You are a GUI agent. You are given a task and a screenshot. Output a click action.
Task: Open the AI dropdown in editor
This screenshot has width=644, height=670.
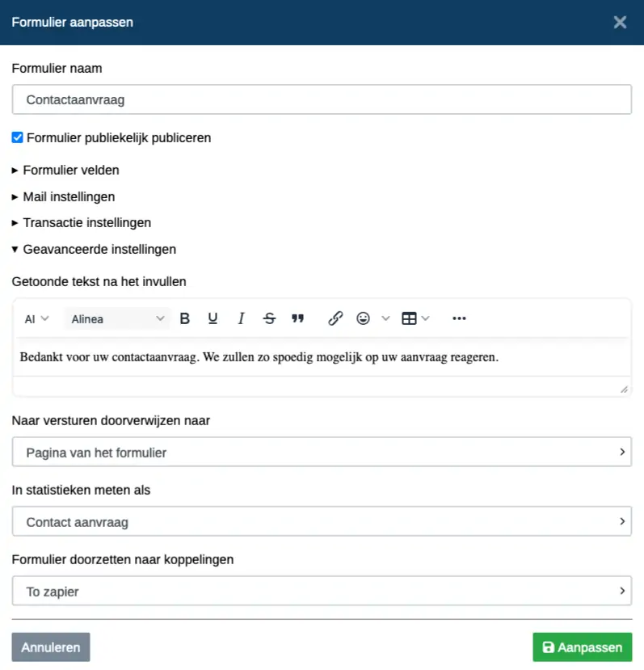point(36,318)
